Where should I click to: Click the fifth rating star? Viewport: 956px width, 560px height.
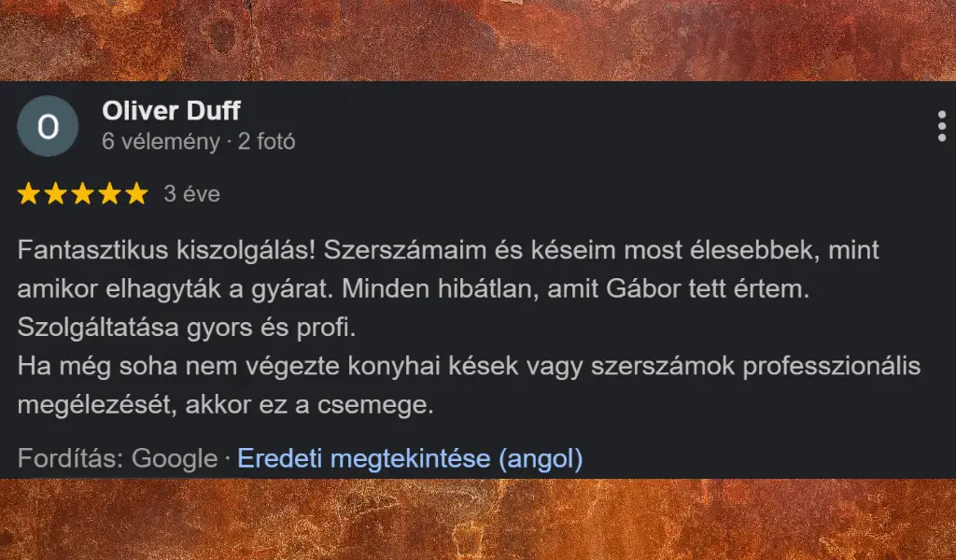coord(135,193)
